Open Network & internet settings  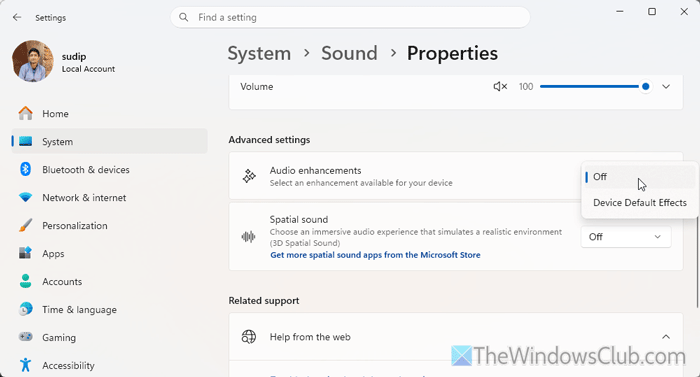[109, 197]
